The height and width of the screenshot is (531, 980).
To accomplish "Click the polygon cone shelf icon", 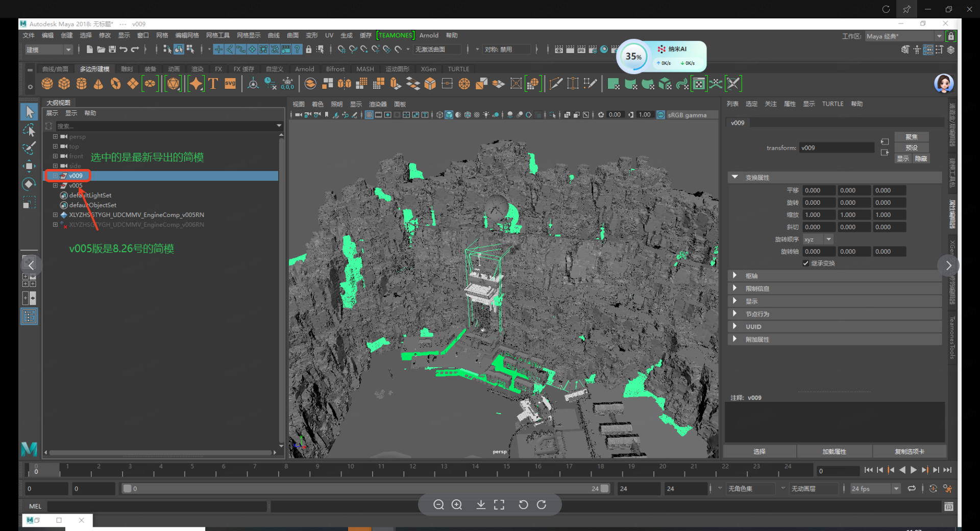I will pos(99,84).
